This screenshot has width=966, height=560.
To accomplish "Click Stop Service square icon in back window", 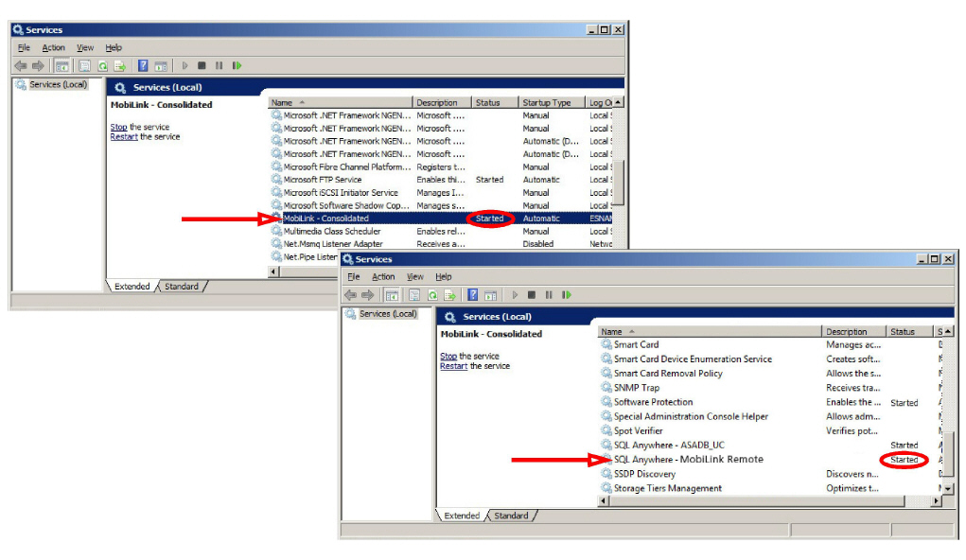I will tap(202, 65).
